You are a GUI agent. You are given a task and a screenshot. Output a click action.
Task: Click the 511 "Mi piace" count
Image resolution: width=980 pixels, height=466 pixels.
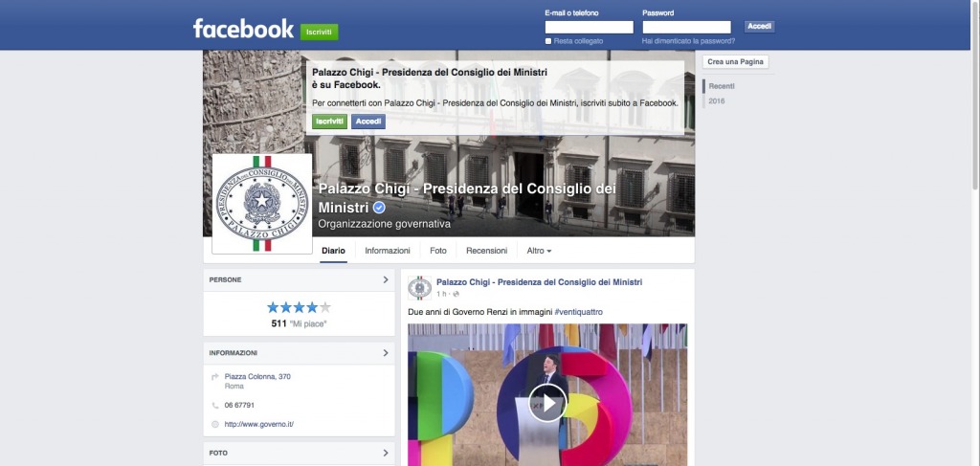click(x=299, y=323)
